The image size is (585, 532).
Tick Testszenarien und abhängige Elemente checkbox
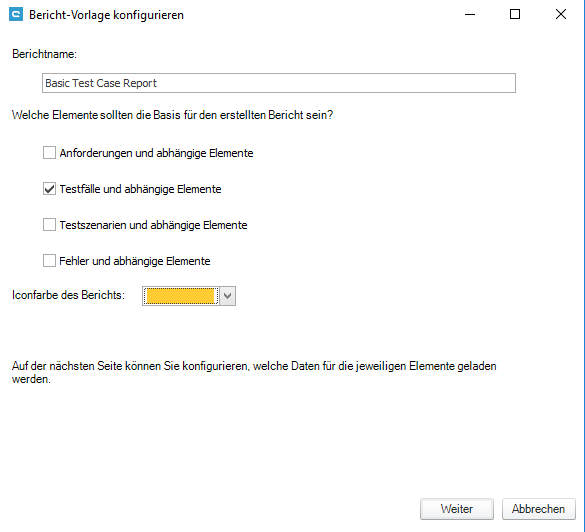(x=49, y=225)
